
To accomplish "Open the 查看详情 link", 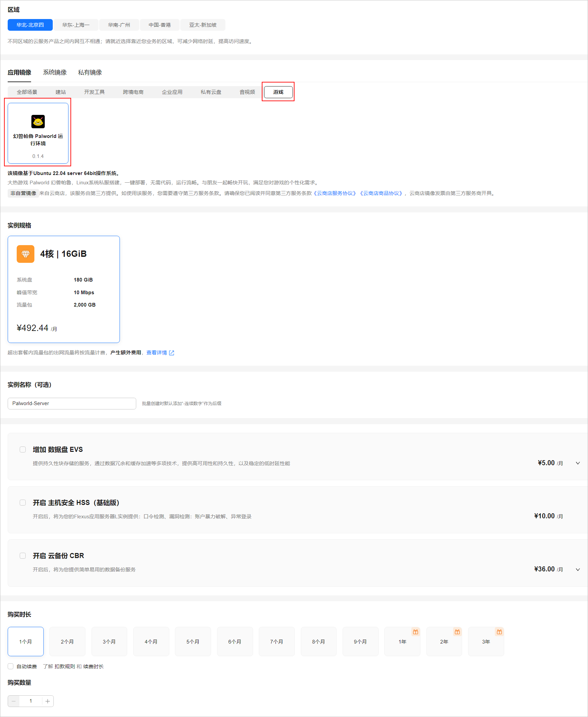I will pos(157,353).
